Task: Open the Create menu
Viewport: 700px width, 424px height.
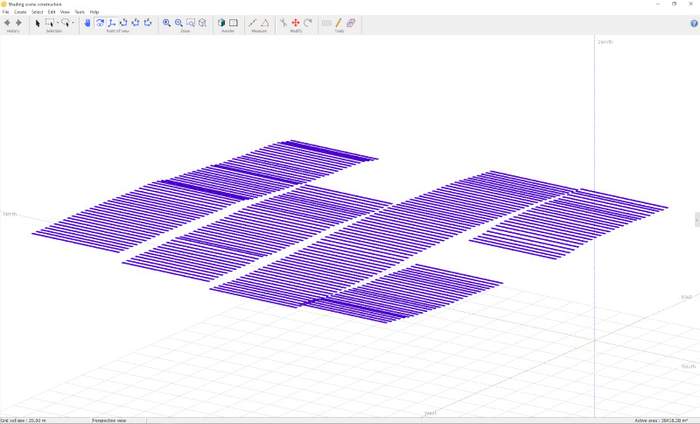Action: pos(21,12)
